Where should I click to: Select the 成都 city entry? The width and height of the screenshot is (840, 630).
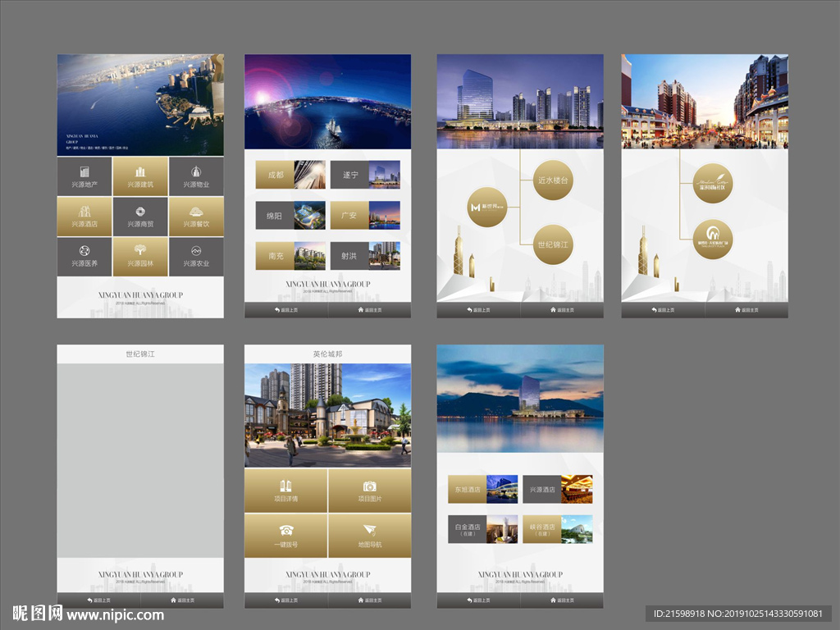click(x=290, y=175)
